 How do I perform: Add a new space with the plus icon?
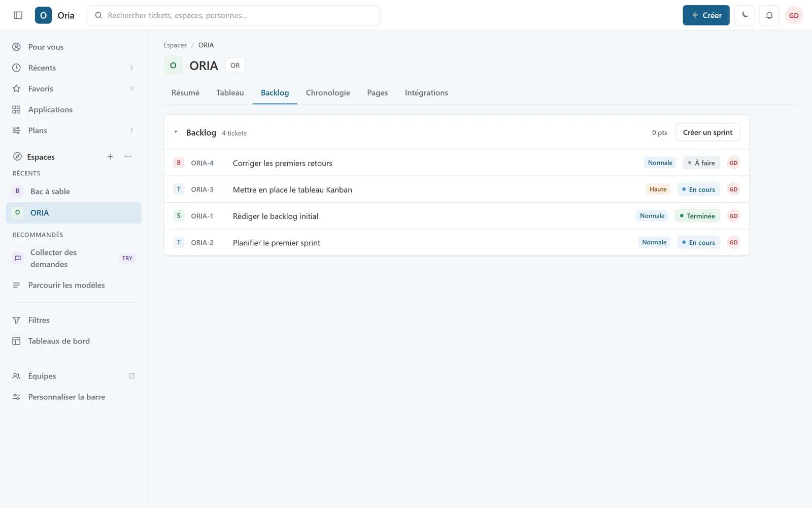(x=110, y=156)
